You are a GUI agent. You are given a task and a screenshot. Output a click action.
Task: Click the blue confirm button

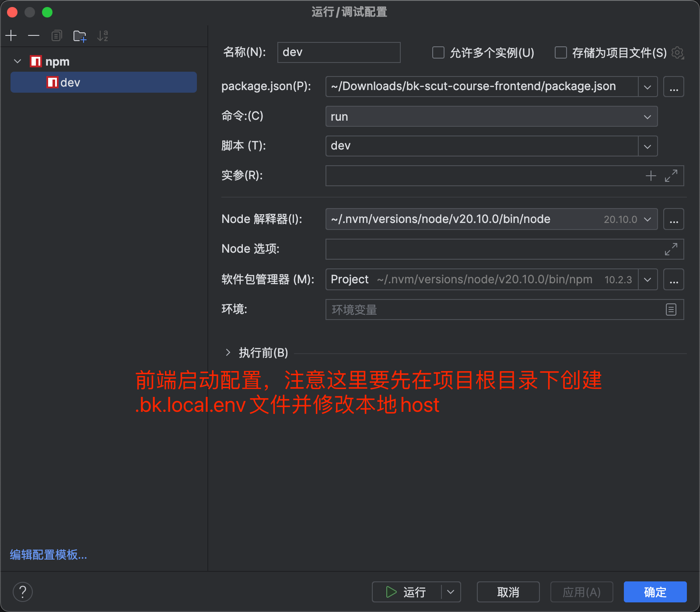654,592
